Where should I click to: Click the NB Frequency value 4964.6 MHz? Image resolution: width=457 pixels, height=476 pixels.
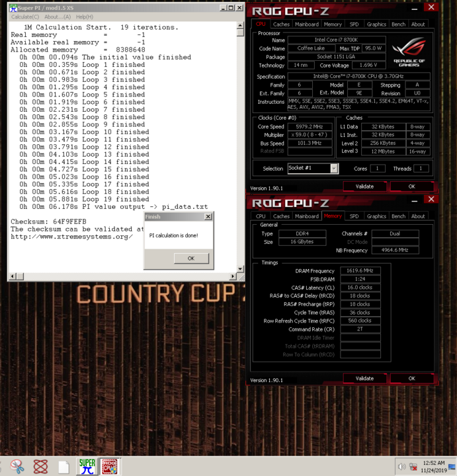395,250
